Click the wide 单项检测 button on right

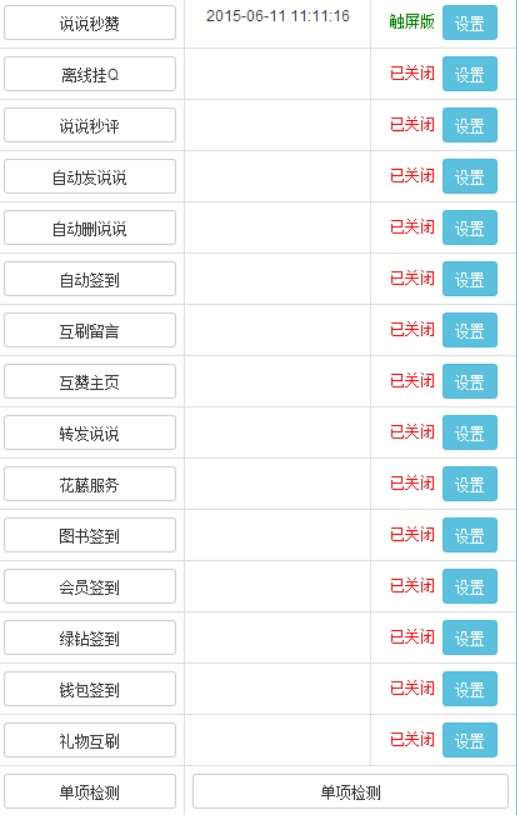350,792
